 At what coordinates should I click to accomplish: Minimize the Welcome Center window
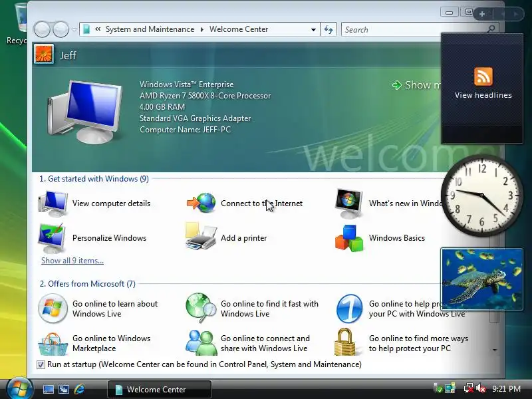450,13
